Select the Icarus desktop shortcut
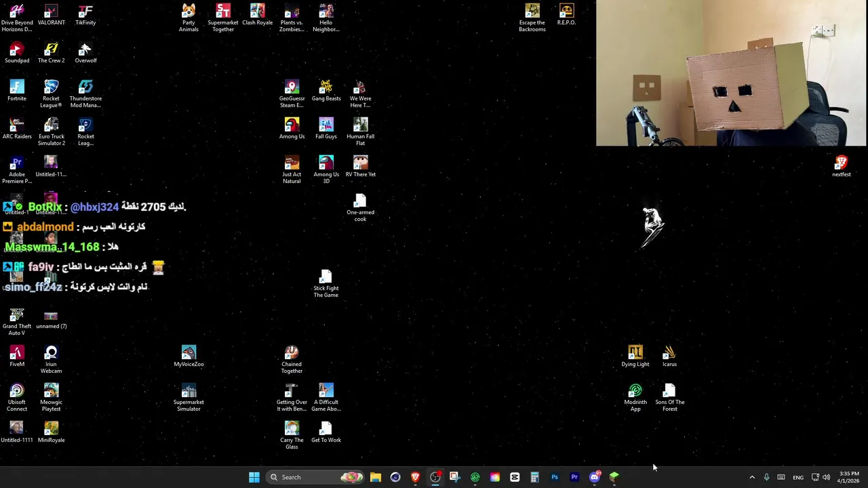Viewport: 868px width, 488px height. click(x=669, y=357)
